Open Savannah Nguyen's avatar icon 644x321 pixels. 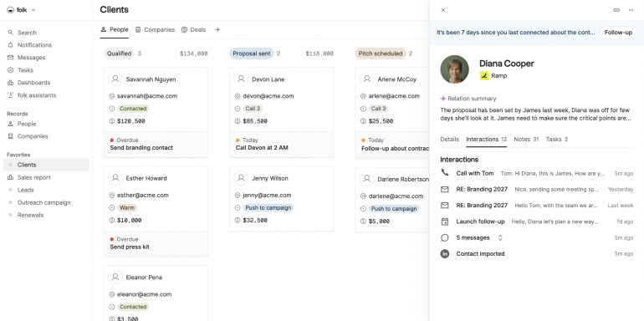(115, 79)
